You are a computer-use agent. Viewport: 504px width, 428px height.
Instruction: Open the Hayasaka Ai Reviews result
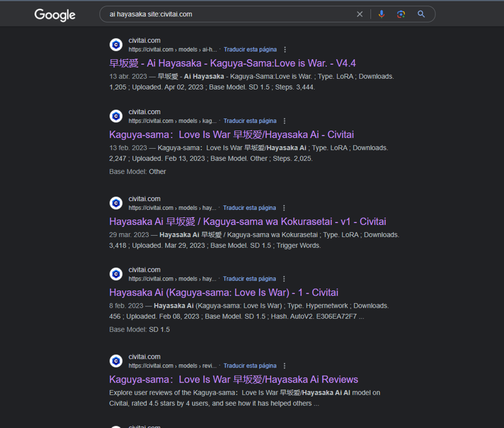point(234,379)
